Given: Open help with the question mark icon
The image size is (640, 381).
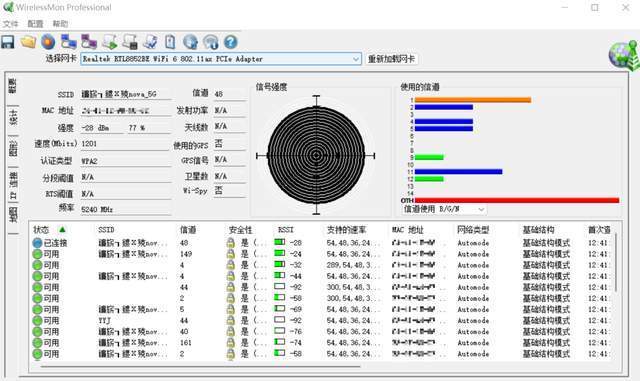Looking at the screenshot, I should pyautogui.click(x=231, y=42).
